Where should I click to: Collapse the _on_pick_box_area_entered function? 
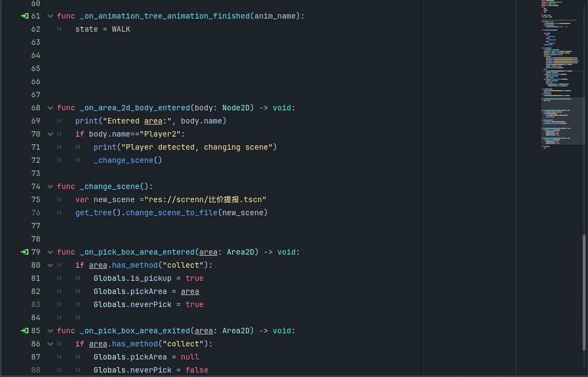pyautogui.click(x=50, y=252)
